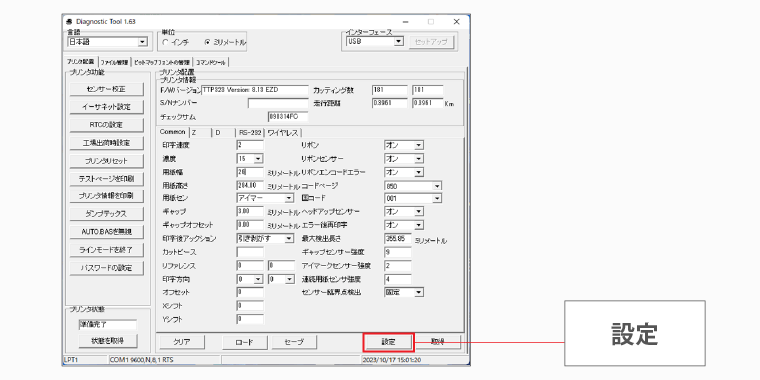The height and width of the screenshot is (380, 760).
Task: Click the イーサネット設定 button
Action: coord(107,107)
